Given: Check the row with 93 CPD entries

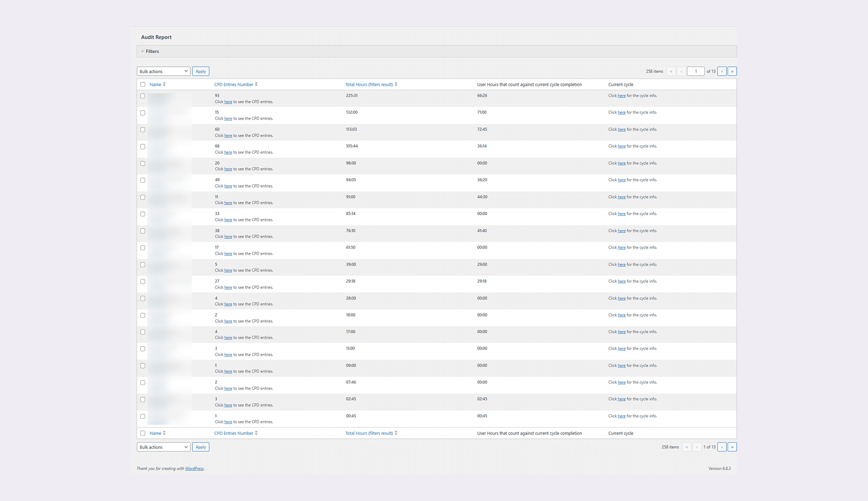Looking at the screenshot, I should pos(143,96).
